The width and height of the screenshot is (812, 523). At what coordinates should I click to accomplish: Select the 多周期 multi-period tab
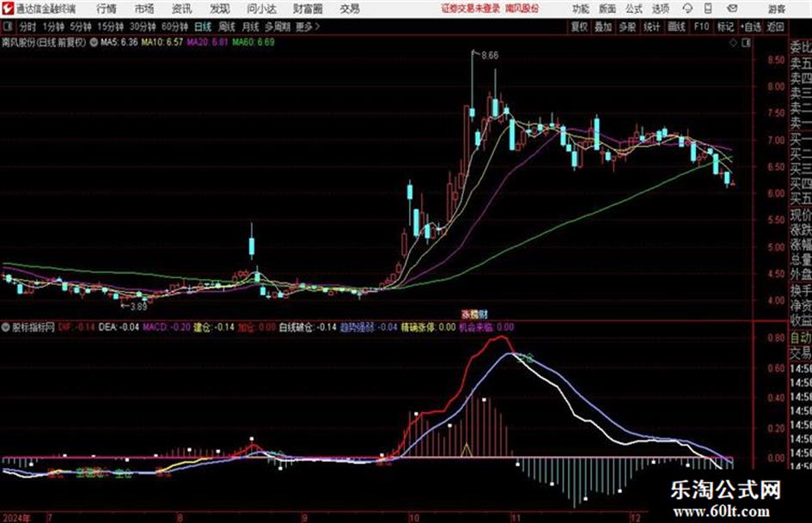click(278, 27)
